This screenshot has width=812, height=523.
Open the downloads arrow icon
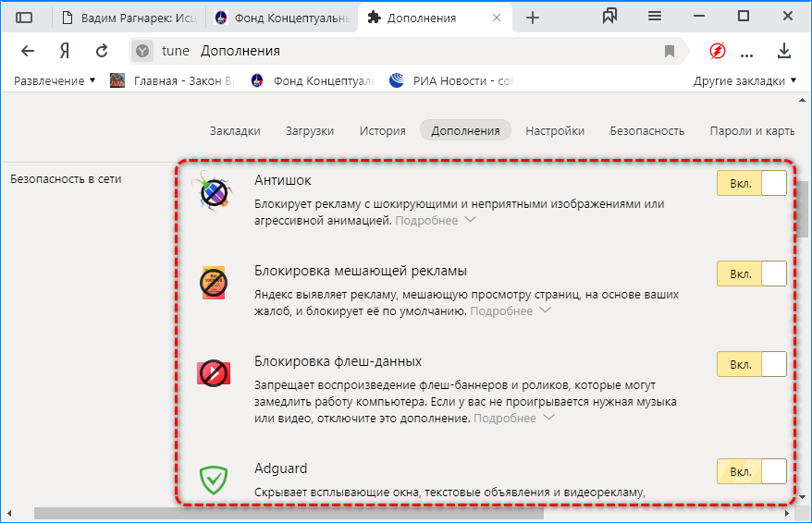click(x=784, y=51)
